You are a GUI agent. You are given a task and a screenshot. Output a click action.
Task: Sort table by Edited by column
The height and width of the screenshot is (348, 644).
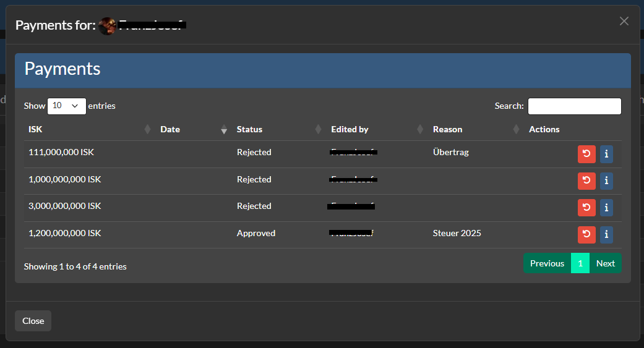pyautogui.click(x=377, y=129)
